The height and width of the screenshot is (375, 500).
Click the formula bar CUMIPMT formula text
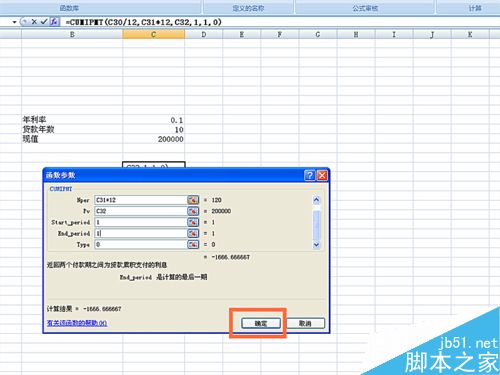(x=144, y=22)
